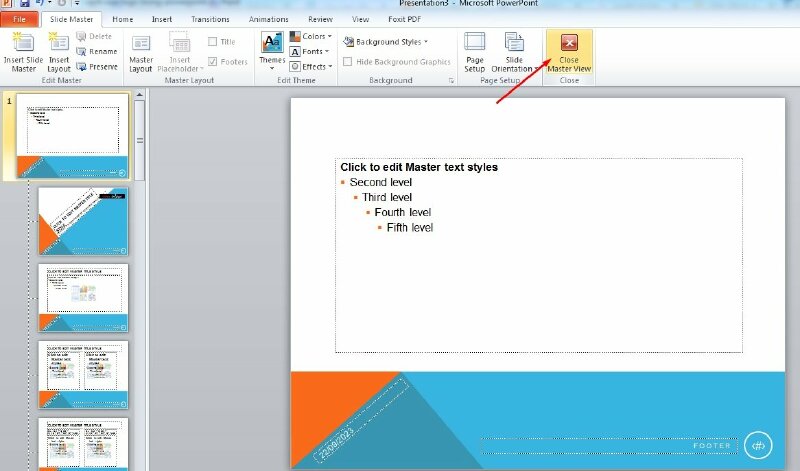Click the thumbnail pane scrollbar handle
This screenshot has height=471, width=800.
click(x=139, y=140)
